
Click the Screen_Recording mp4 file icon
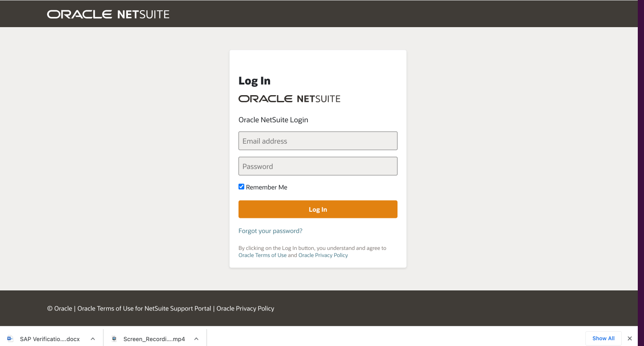tap(114, 338)
